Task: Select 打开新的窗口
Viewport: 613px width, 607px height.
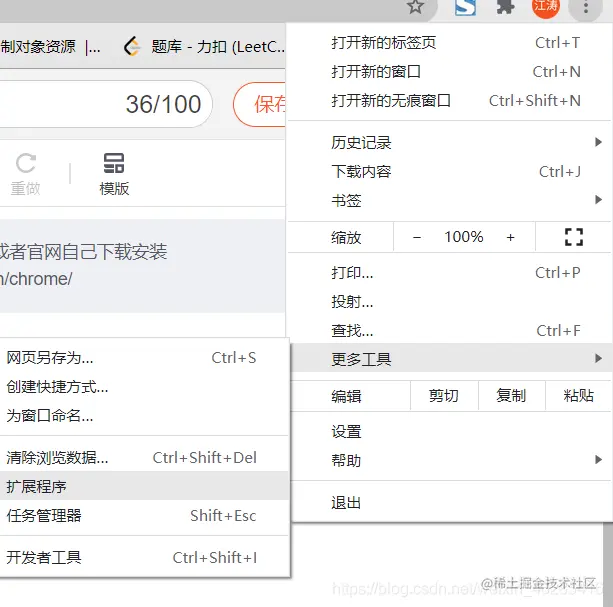Action: tap(449, 72)
